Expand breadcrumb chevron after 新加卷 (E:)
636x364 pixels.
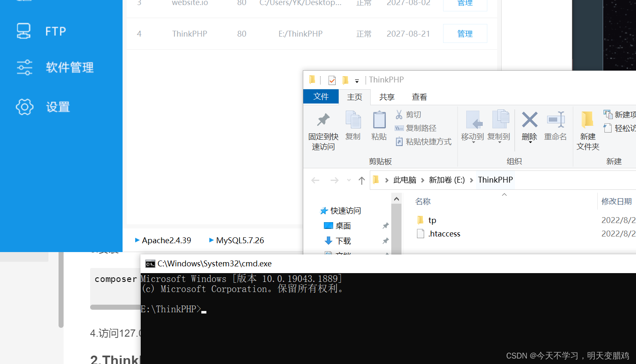coord(471,180)
